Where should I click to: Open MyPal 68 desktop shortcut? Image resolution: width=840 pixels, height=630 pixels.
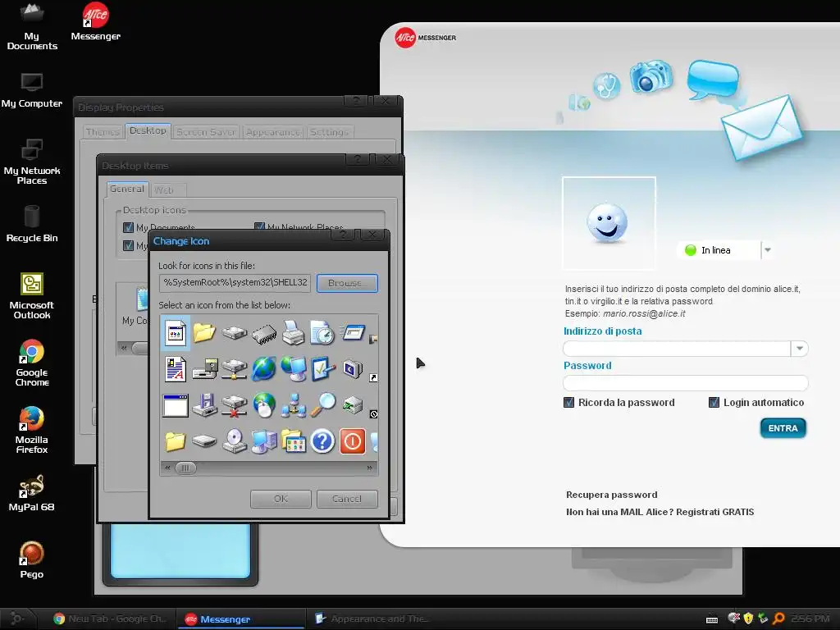coord(32,493)
